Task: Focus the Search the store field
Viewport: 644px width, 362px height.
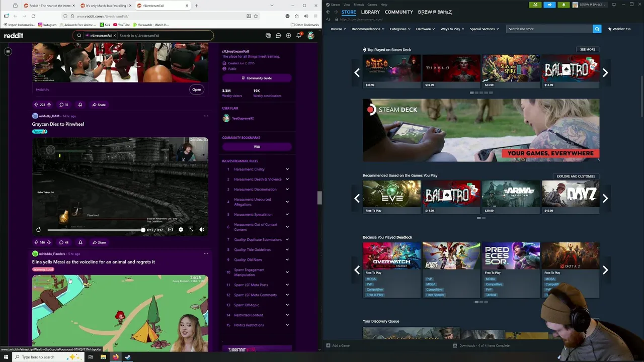Action: [549, 29]
